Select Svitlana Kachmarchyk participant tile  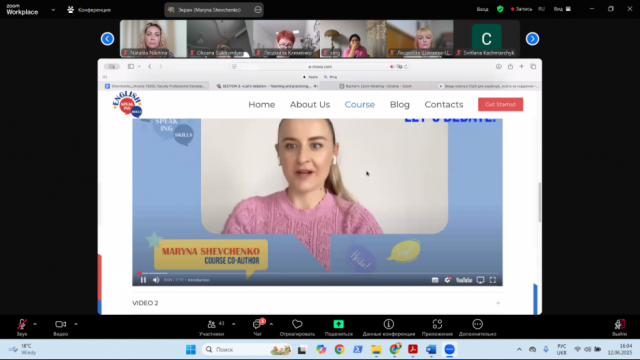(x=487, y=38)
